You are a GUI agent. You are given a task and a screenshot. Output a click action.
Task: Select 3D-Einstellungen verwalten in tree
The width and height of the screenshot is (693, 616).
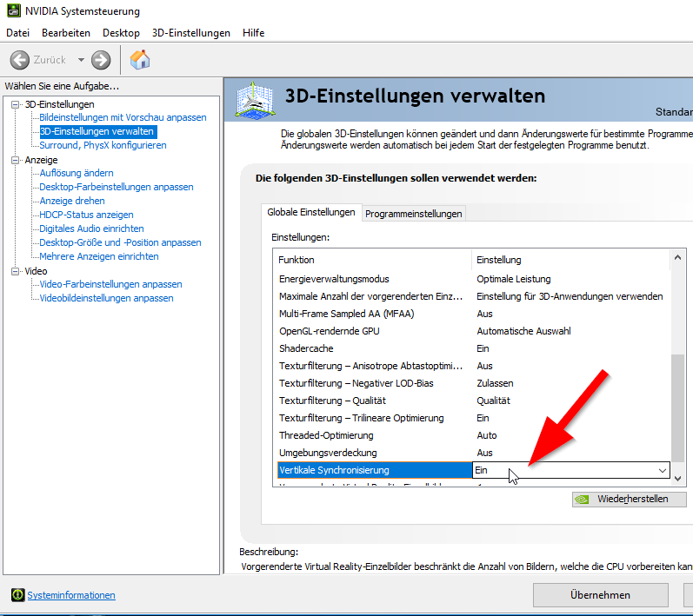click(97, 131)
